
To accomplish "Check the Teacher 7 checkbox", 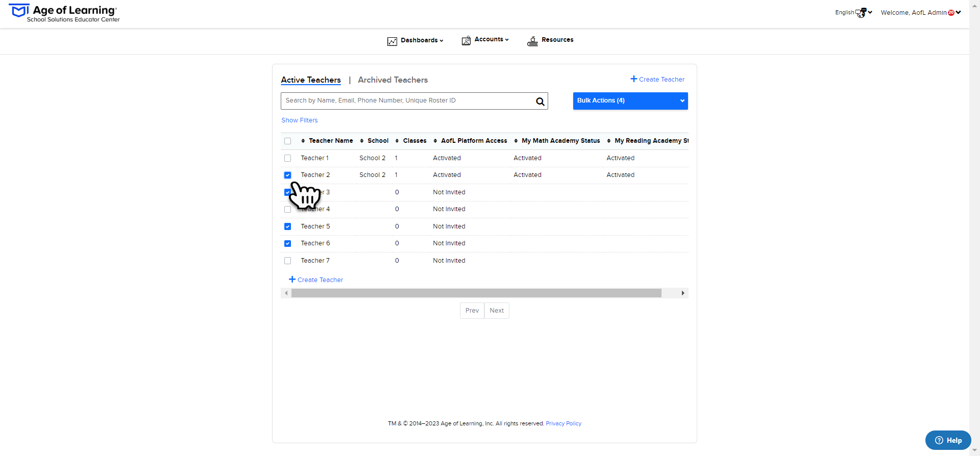I will click(287, 261).
